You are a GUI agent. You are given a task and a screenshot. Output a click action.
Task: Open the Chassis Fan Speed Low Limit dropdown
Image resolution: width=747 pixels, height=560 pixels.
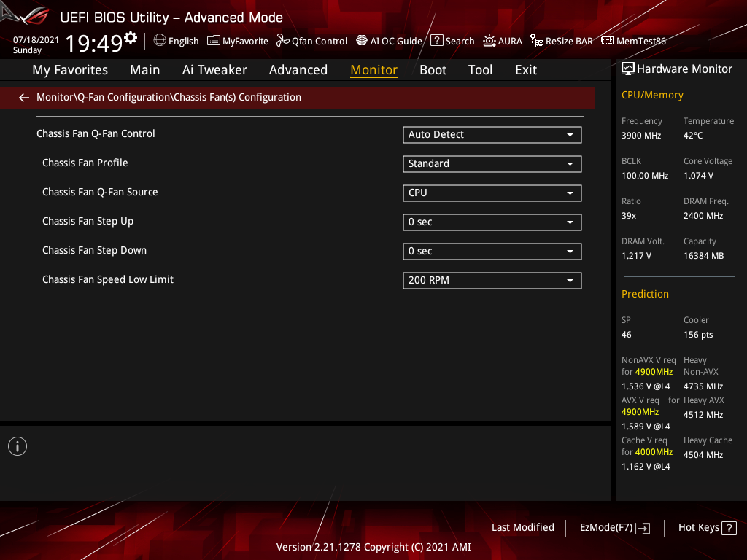point(492,280)
